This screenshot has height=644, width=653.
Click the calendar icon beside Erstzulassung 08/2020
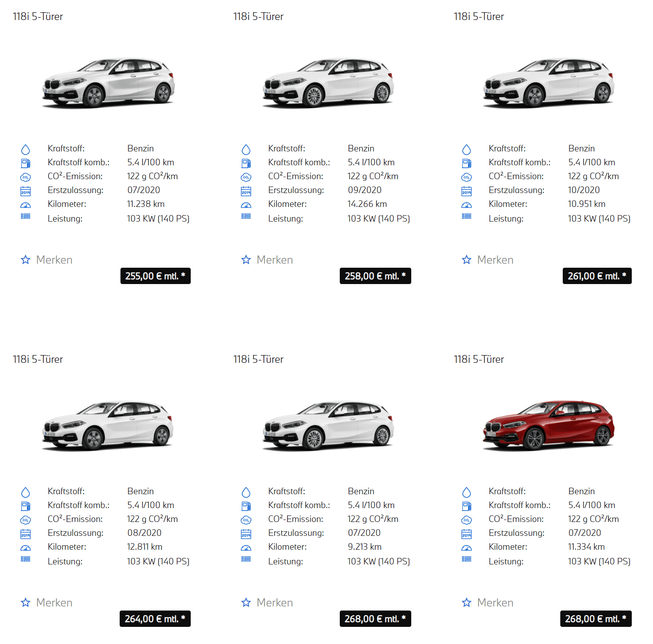coord(25,534)
